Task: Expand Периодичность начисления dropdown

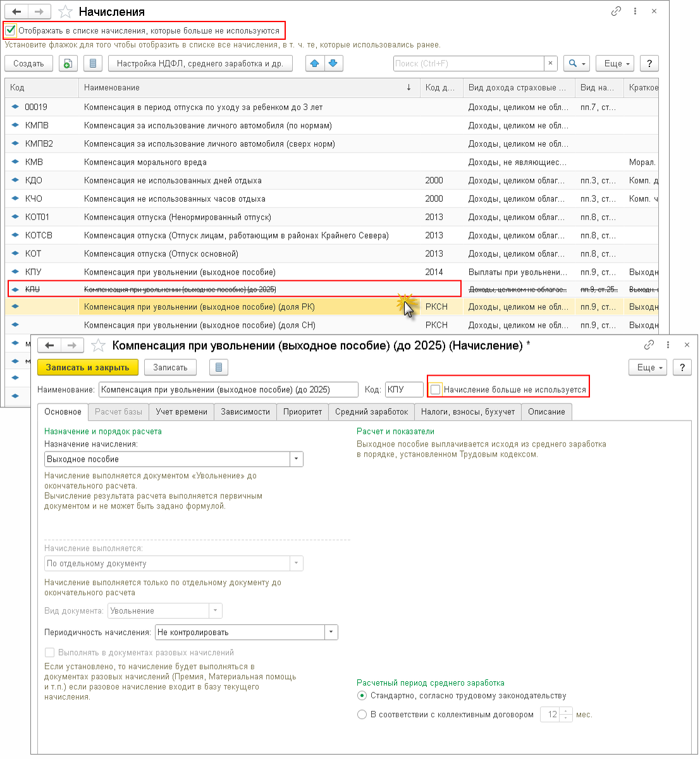Action: 331,632
